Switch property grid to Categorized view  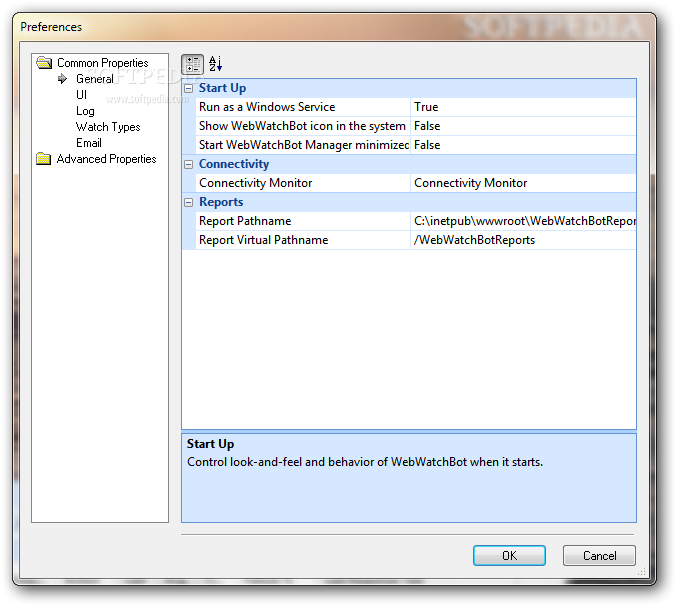click(192, 64)
